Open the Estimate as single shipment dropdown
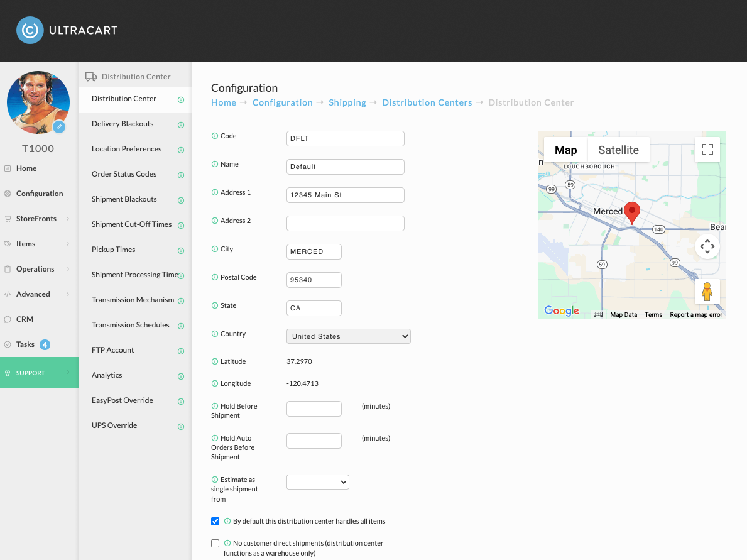 318,482
